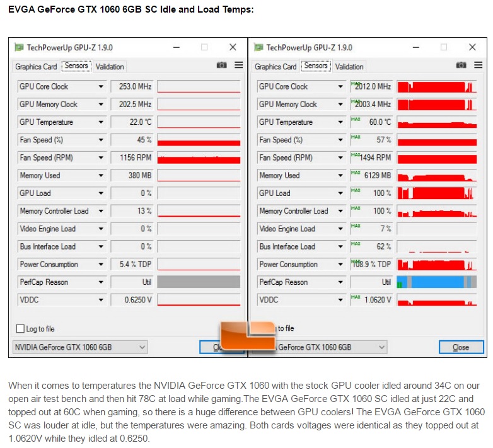Click the Power Consumption graph in right window
Viewport: 493px width, 448px height.
[x=437, y=264]
